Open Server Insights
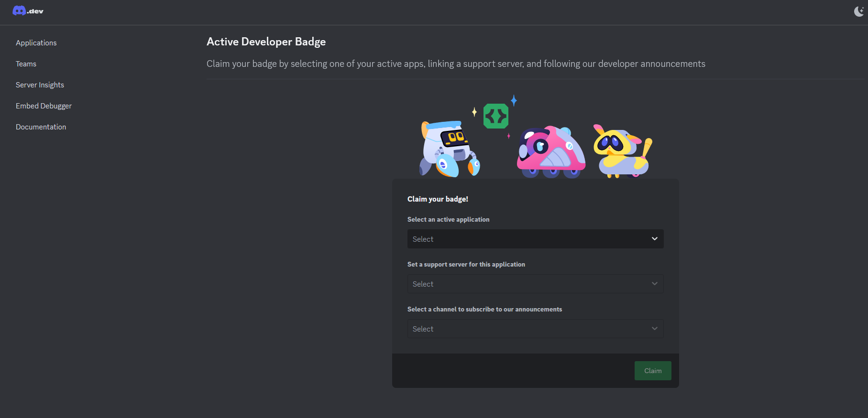The image size is (868, 418). (40, 85)
